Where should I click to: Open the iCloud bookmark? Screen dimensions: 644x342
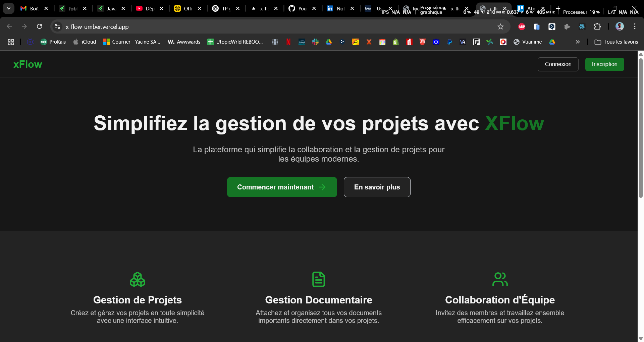(85, 42)
